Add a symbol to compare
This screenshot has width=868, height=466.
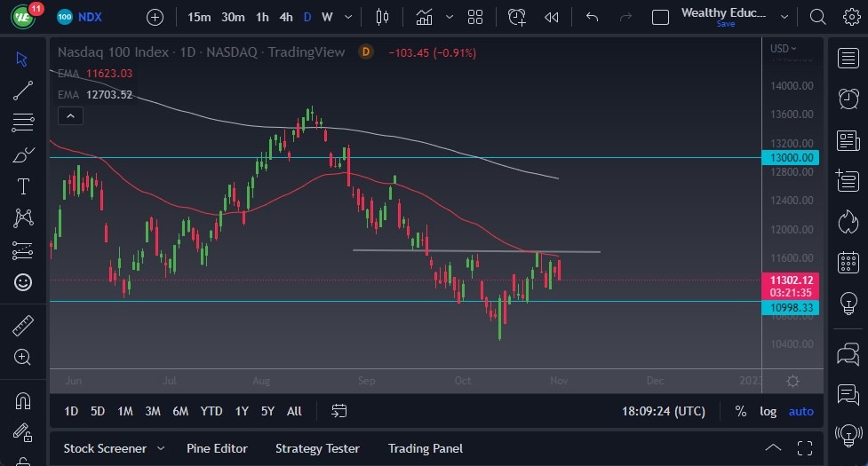pyautogui.click(x=155, y=17)
